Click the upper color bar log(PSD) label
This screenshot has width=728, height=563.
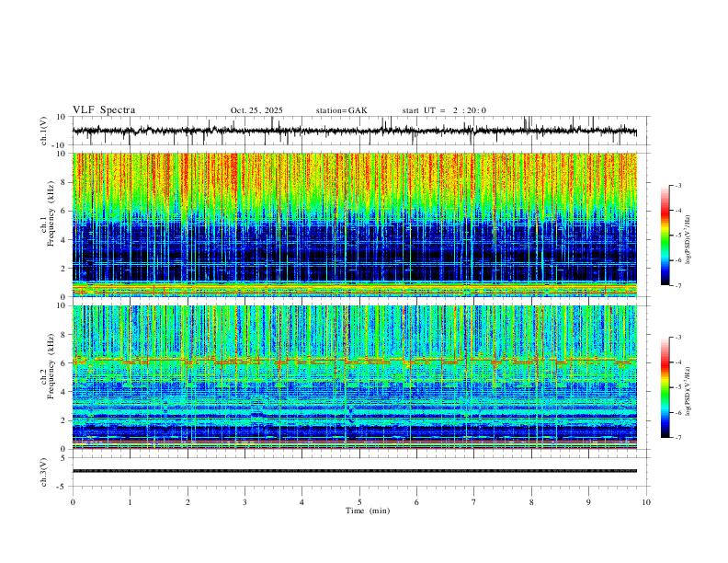(688, 240)
